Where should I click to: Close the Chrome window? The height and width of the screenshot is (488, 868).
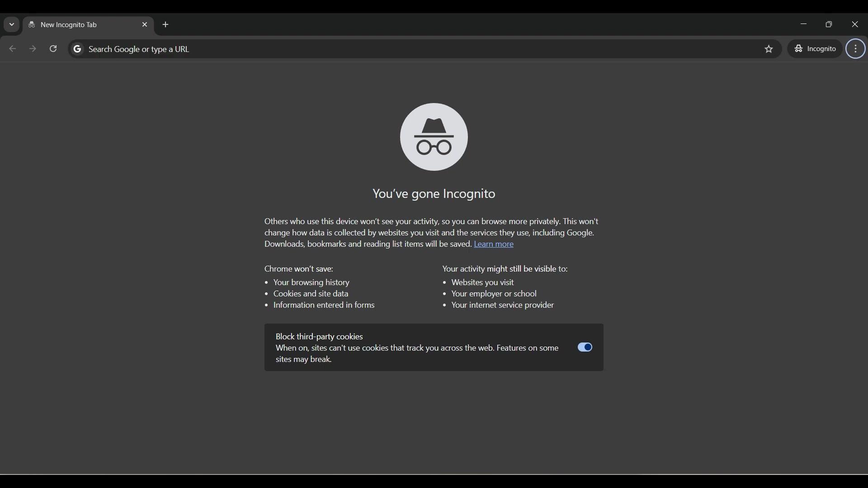click(855, 24)
